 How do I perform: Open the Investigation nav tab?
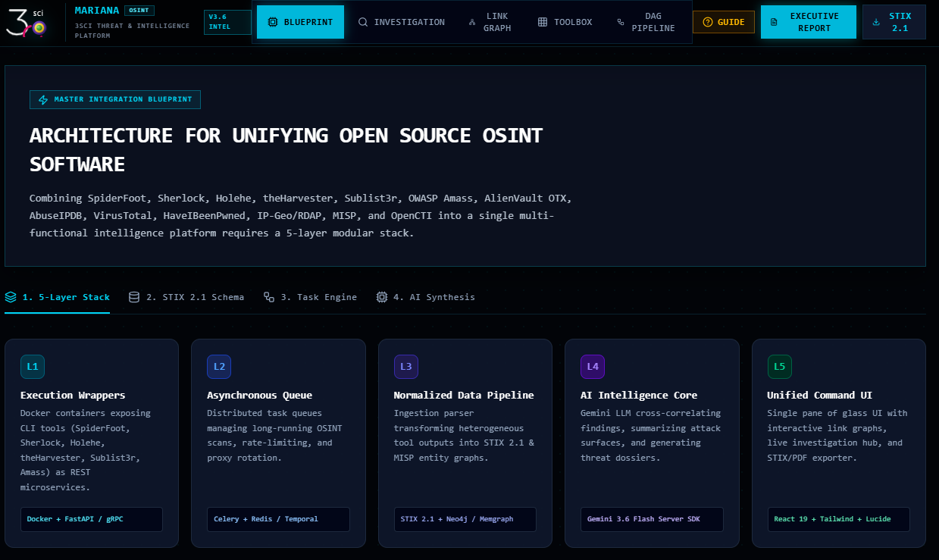(x=402, y=22)
